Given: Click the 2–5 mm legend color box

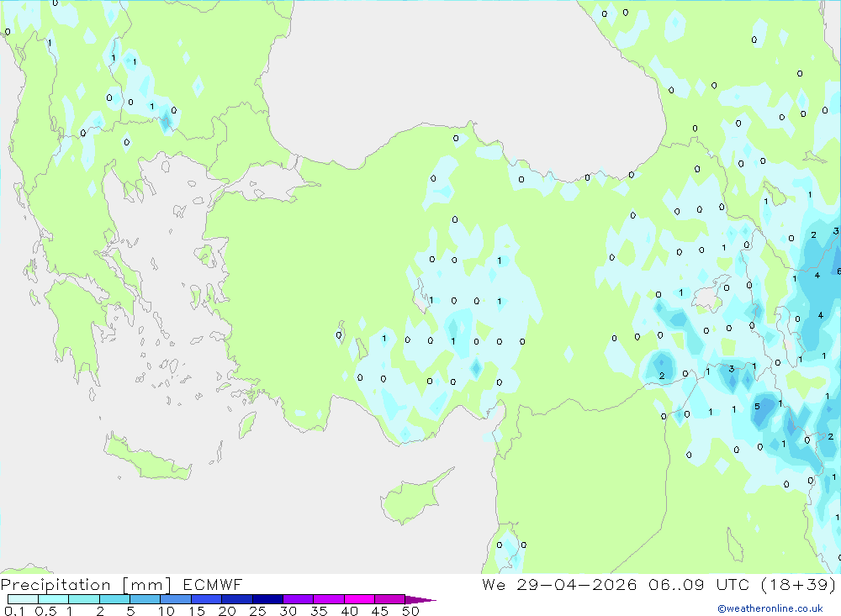Looking at the screenshot, I should pyautogui.click(x=114, y=599).
